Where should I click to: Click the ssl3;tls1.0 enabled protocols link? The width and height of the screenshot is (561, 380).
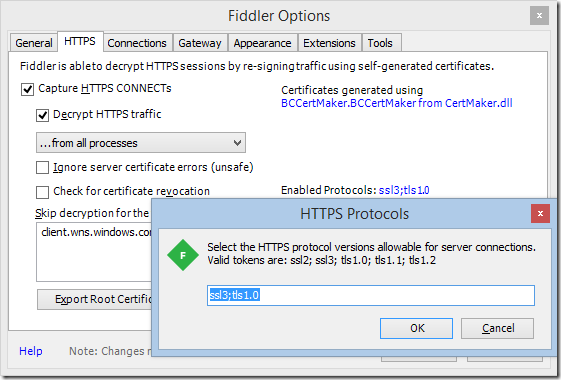pos(404,190)
